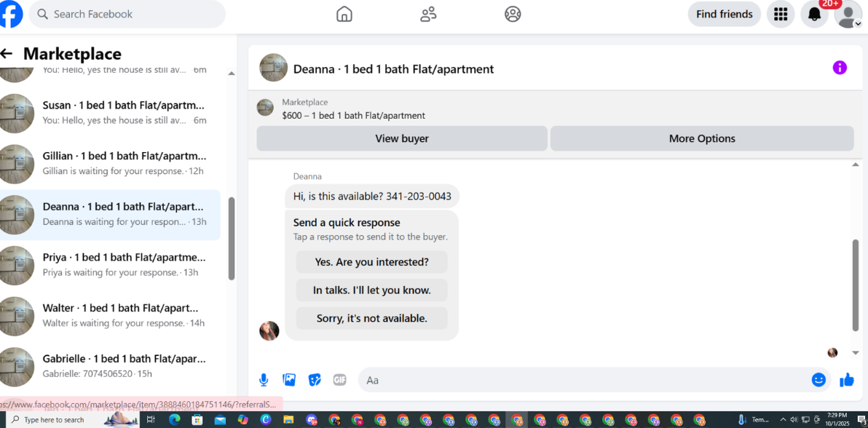Open the Windows notification center icon
The height and width of the screenshot is (428, 868).
[861, 420]
